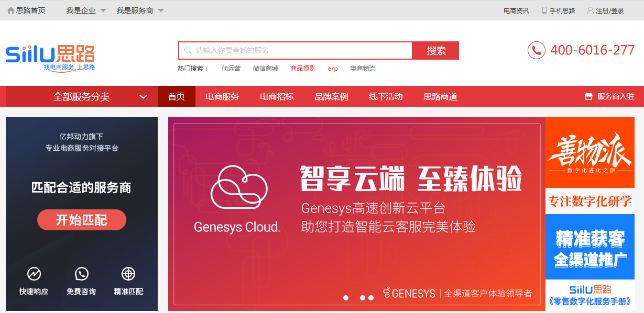Click the 400-6016-277 hotline number
Viewport: 644px width, 313px height.
pyautogui.click(x=593, y=50)
